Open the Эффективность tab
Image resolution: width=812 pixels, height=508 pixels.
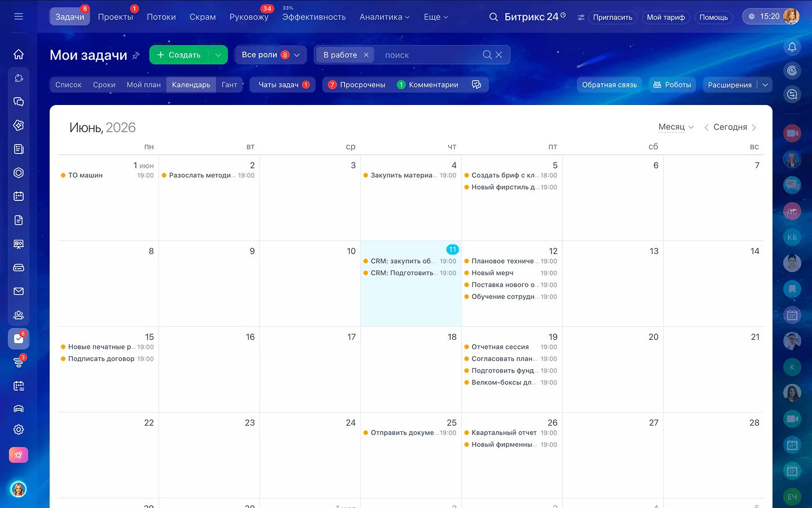point(314,17)
